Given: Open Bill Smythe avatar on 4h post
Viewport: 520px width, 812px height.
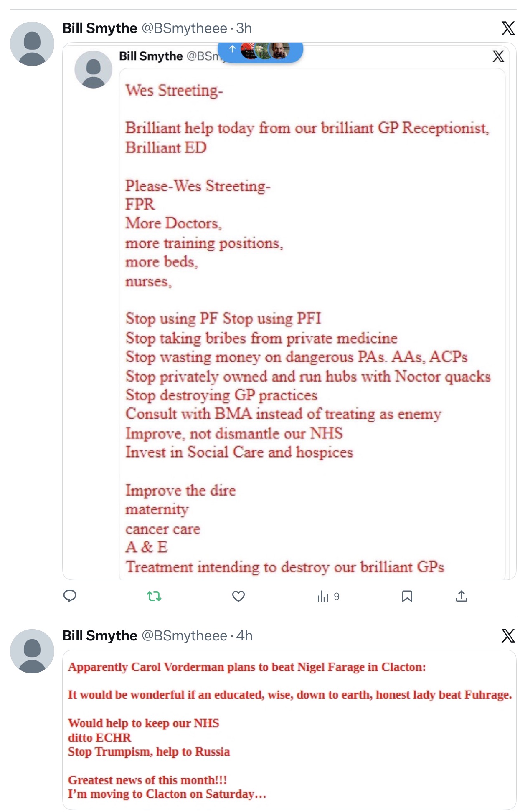Looking at the screenshot, I should coord(32,651).
